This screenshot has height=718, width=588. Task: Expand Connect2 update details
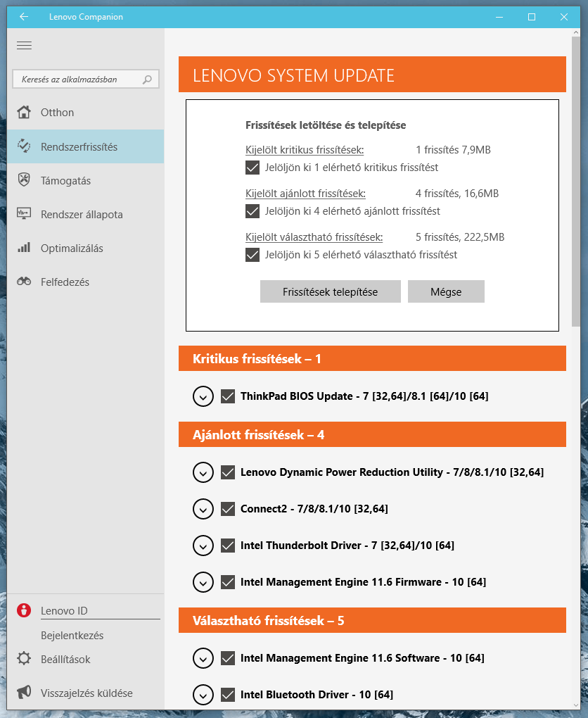(203, 509)
